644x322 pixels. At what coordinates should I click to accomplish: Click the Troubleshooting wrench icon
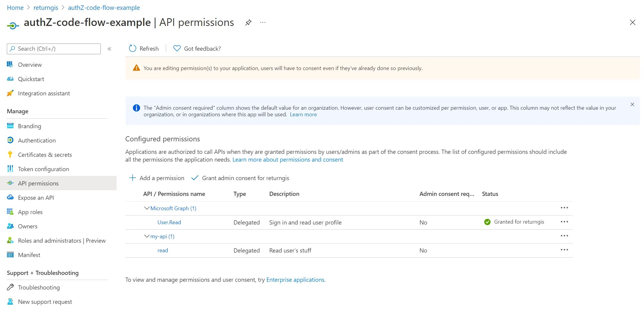tap(10, 287)
